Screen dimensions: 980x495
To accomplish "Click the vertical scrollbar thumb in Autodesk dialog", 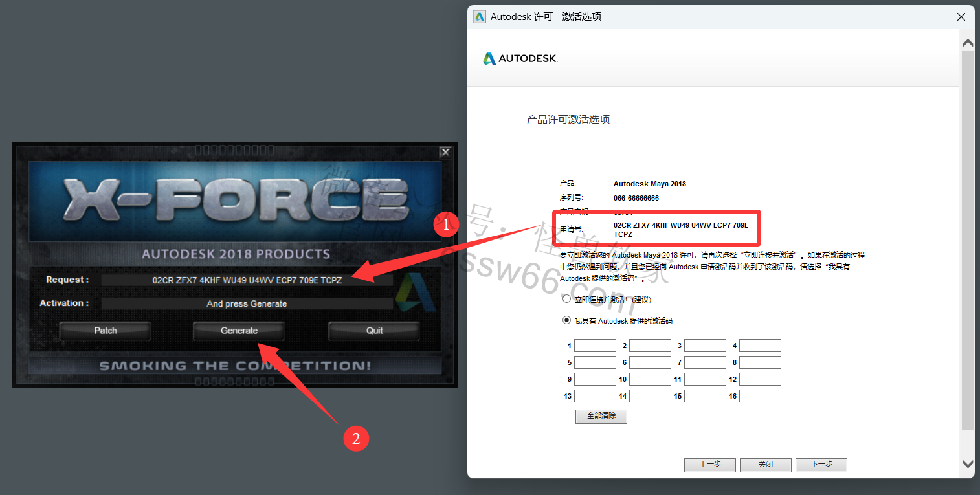I will pyautogui.click(x=968, y=241).
